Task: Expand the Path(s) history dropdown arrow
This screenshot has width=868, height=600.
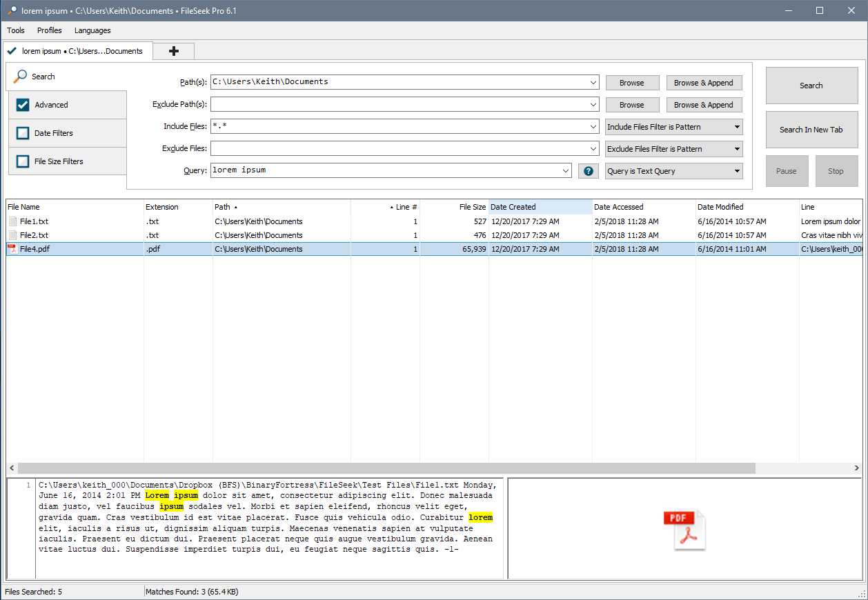Action: [x=593, y=83]
